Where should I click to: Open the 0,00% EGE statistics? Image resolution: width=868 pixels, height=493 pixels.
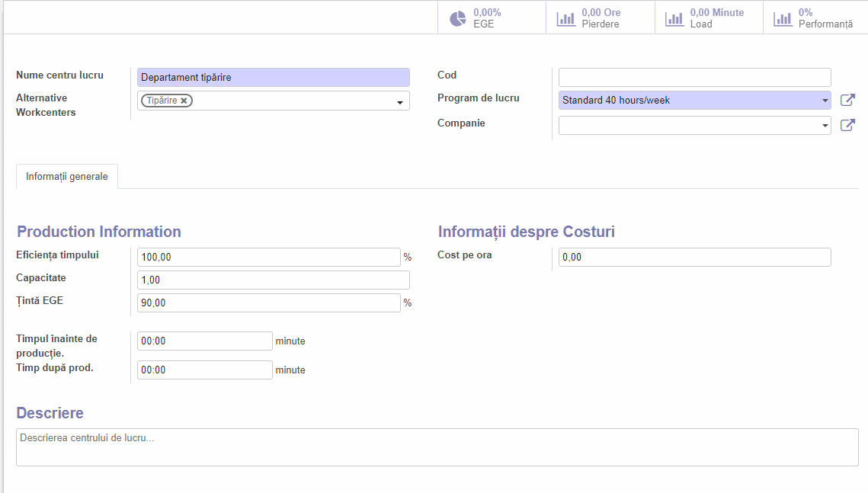(492, 18)
